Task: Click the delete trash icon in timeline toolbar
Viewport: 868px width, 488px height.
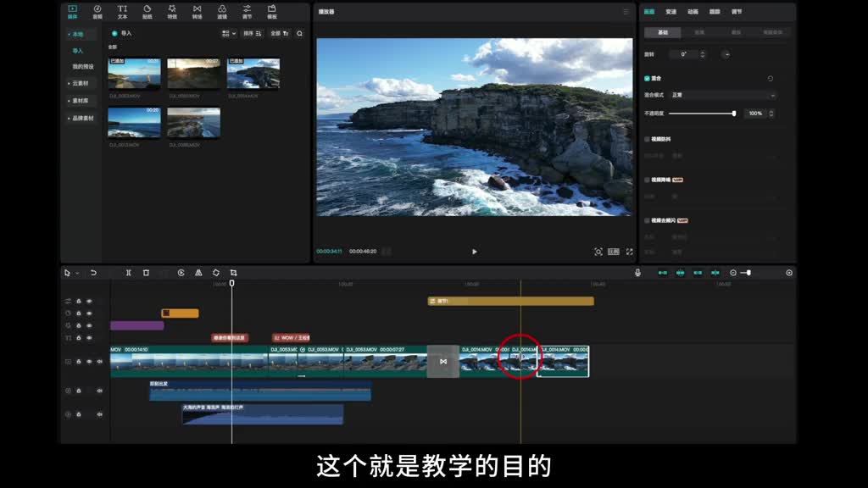Action: [x=146, y=273]
